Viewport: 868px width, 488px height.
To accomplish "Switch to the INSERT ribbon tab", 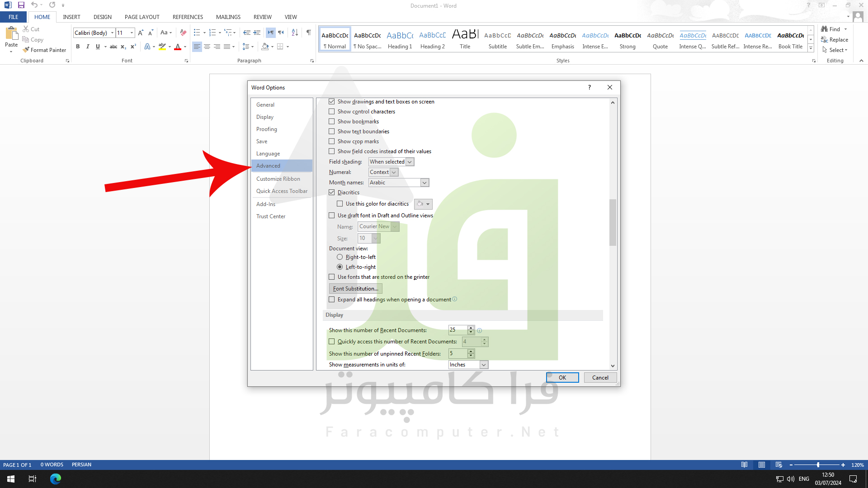I will [x=71, y=17].
